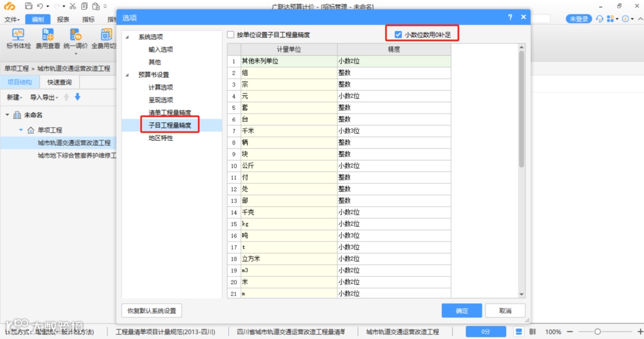Image resolution: width=644 pixels, height=339 pixels.
Task: Open the redo history dropdown arrow
Action: point(64,6)
